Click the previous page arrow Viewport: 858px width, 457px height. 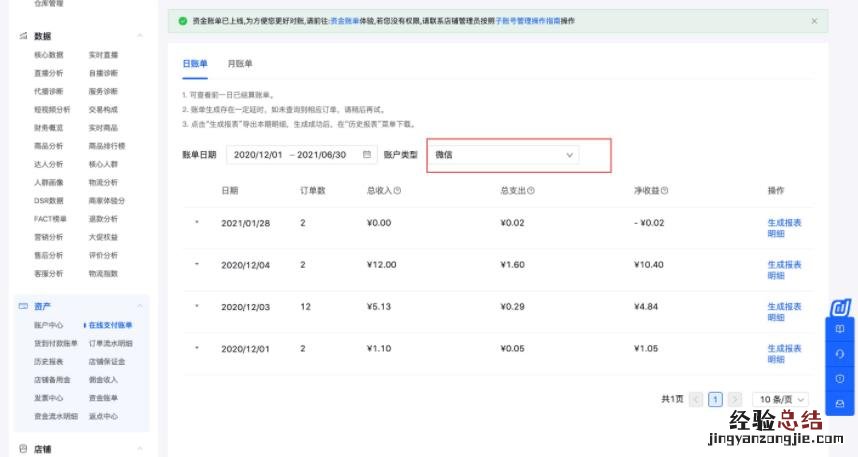[696, 399]
